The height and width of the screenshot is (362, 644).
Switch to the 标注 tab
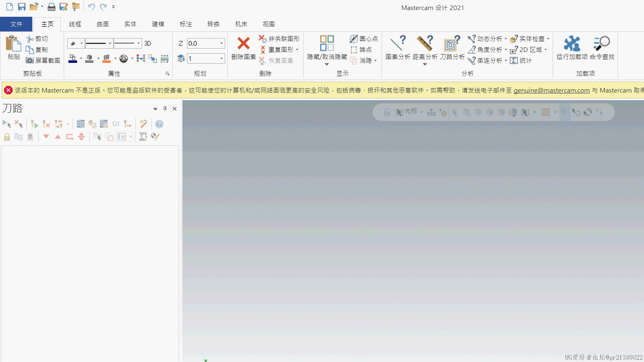click(x=186, y=24)
